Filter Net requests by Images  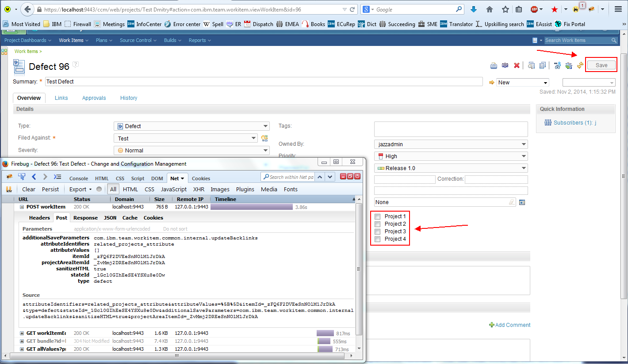click(220, 189)
